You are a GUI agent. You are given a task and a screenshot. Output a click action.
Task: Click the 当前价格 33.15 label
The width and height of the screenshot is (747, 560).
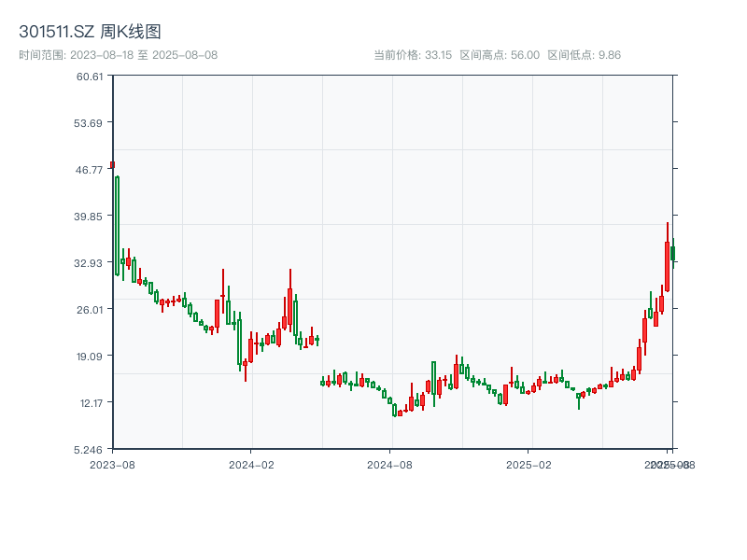pyautogui.click(x=413, y=55)
